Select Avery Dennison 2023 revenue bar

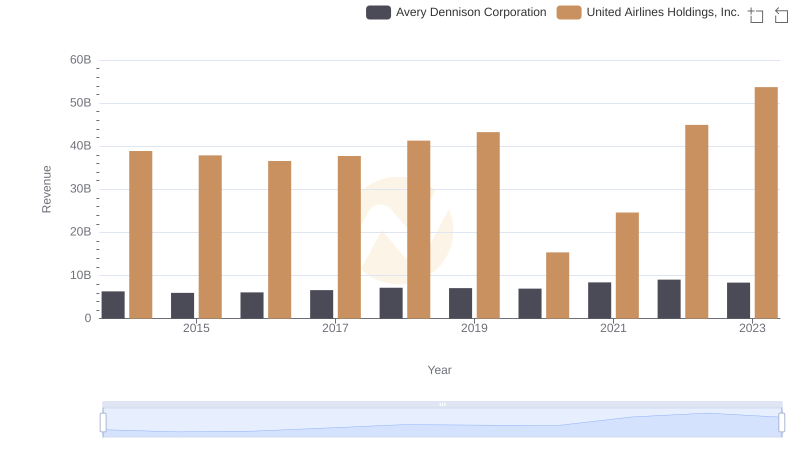click(x=738, y=300)
